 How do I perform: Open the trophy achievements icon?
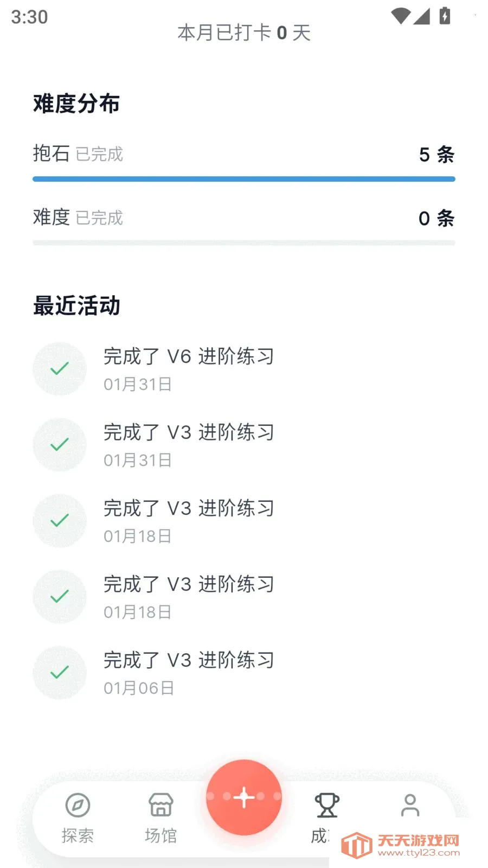pos(327,805)
